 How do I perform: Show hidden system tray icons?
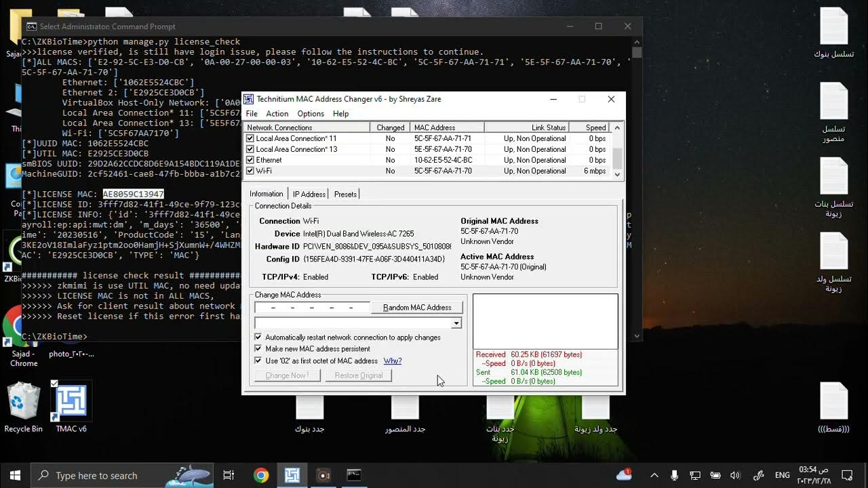tap(654, 475)
